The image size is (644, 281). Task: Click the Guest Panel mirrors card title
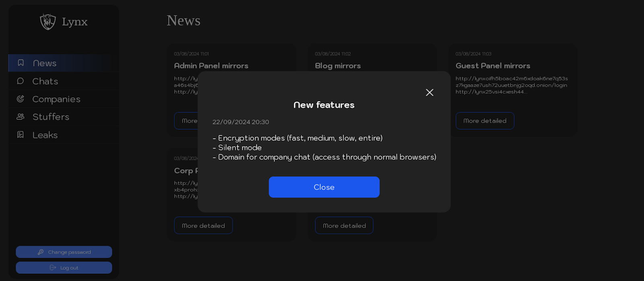[x=493, y=66]
